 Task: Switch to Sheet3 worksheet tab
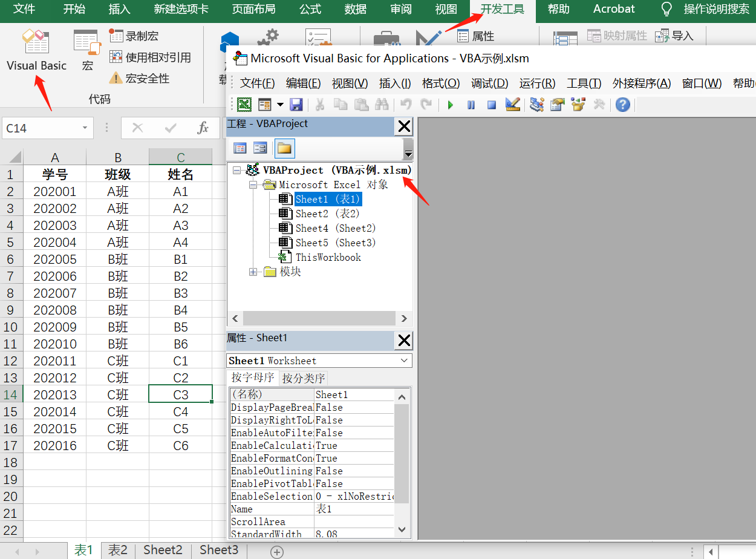click(x=219, y=550)
